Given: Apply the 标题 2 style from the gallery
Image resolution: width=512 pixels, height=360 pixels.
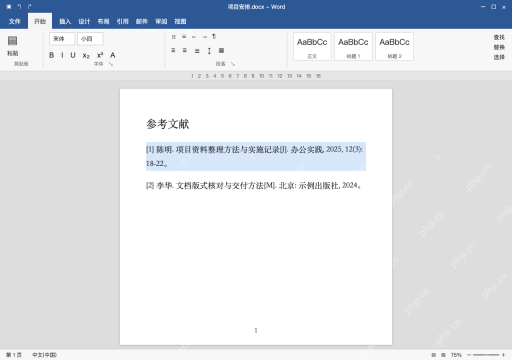Looking at the screenshot, I should click(394, 47).
